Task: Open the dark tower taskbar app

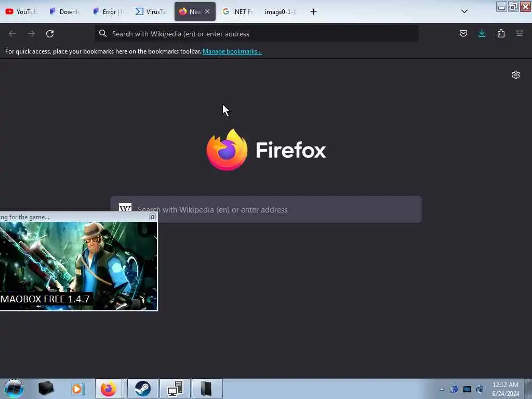Action: 207,389
